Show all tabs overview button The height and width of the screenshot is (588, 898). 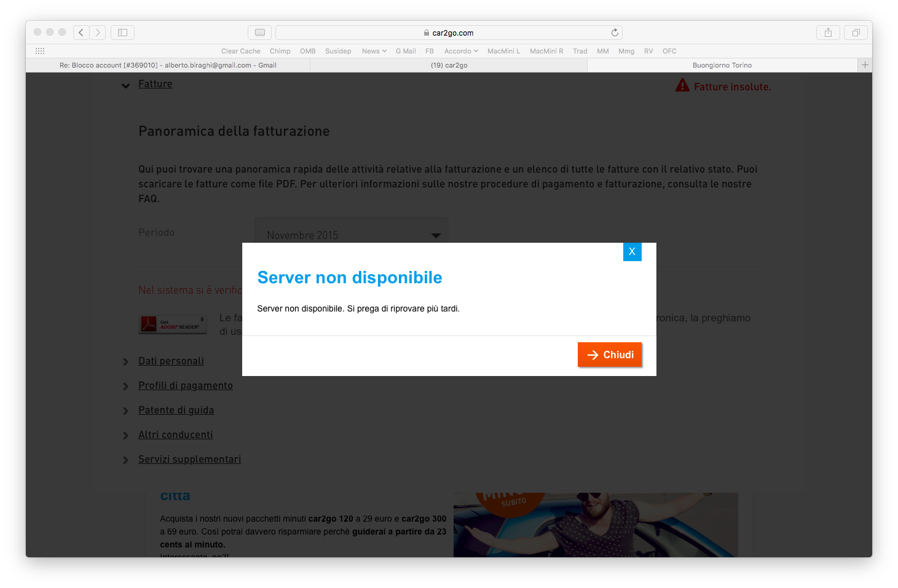(856, 33)
